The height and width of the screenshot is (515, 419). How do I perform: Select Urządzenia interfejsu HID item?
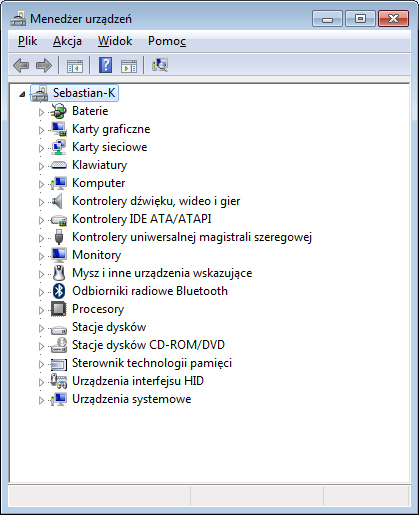[138, 381]
